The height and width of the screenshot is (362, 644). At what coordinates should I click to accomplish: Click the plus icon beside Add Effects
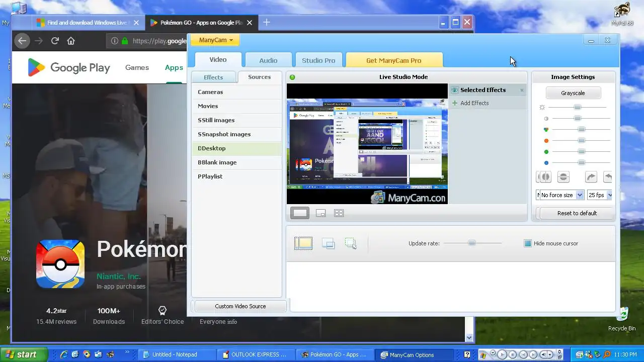455,103
